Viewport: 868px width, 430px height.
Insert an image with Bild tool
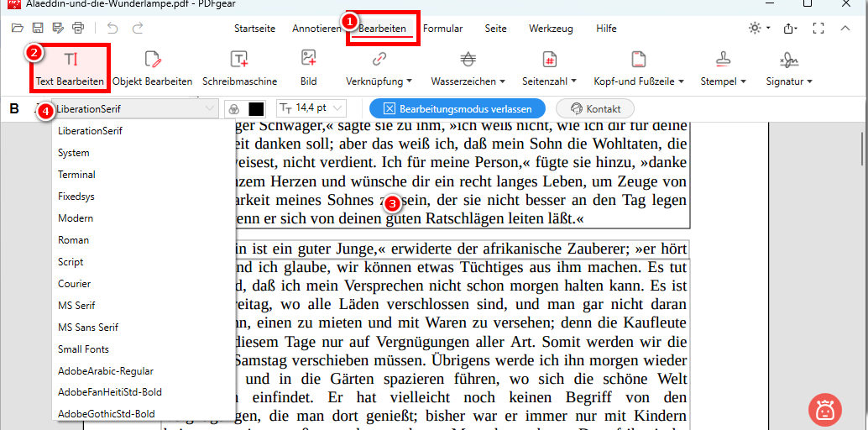[x=308, y=68]
